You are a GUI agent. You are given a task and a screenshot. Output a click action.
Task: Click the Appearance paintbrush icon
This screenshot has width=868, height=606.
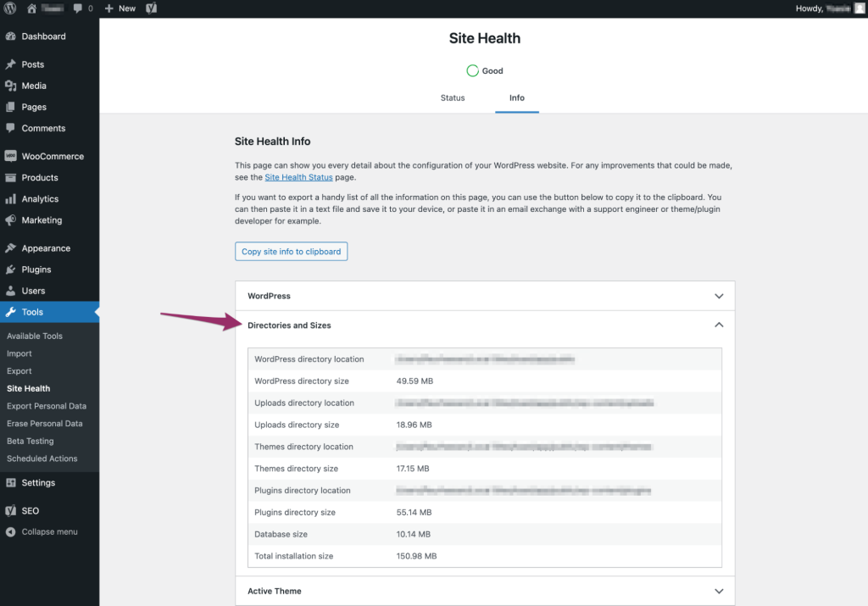tap(10, 248)
